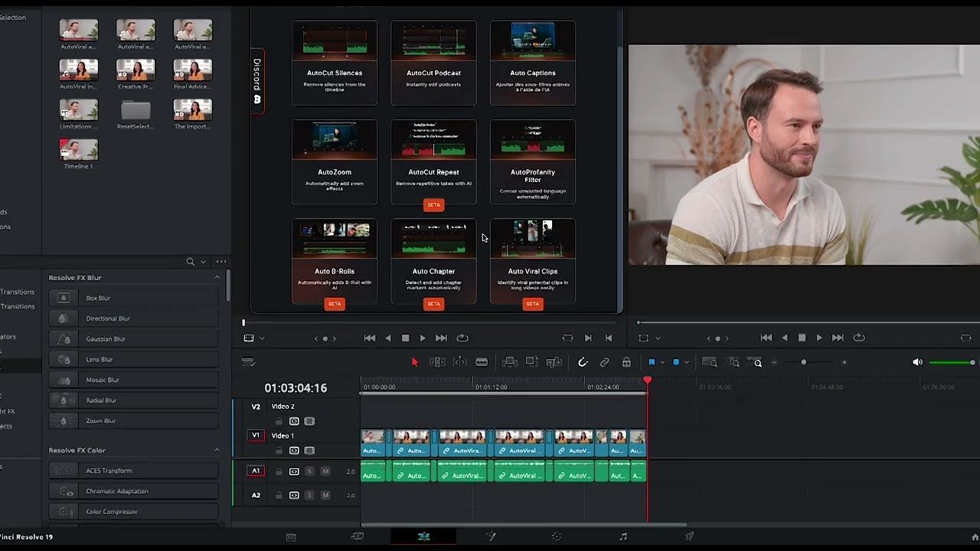
Task: Select the Timeline 1 thumbnail in media pool
Action: 79,153
